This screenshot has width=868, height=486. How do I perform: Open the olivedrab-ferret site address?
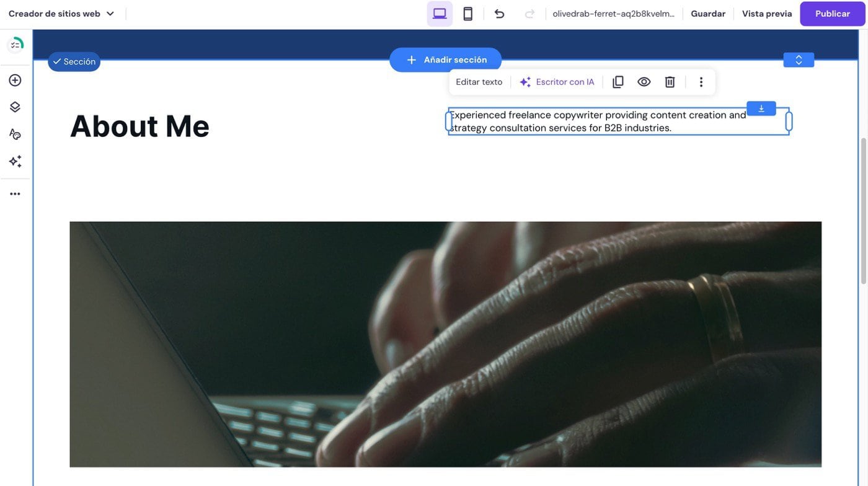click(613, 14)
